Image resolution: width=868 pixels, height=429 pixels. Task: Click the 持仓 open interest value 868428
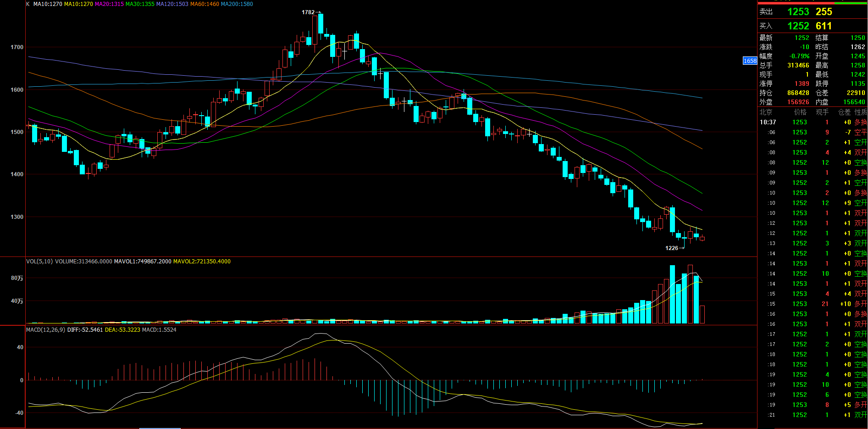click(798, 93)
